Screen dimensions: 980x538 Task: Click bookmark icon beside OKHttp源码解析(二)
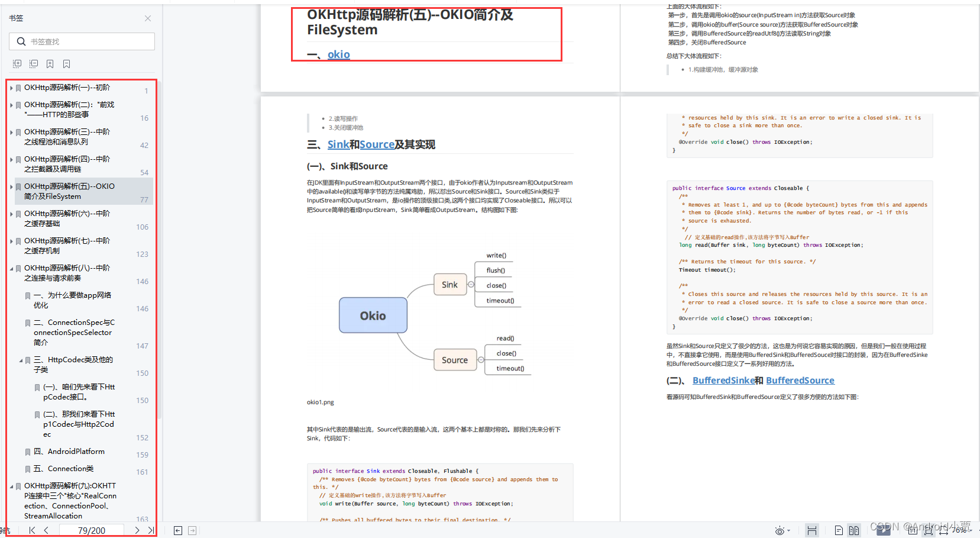18,105
